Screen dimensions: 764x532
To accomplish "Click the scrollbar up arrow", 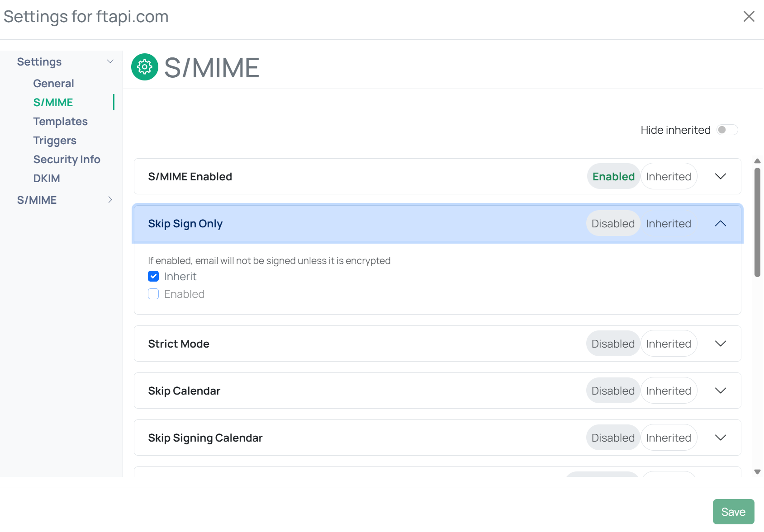I will click(x=757, y=161).
